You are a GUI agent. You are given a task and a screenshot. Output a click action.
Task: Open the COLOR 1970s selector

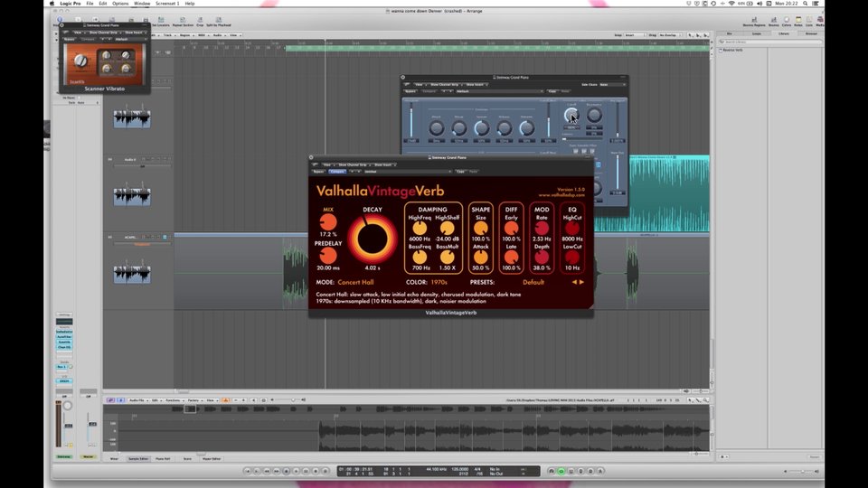[439, 282]
